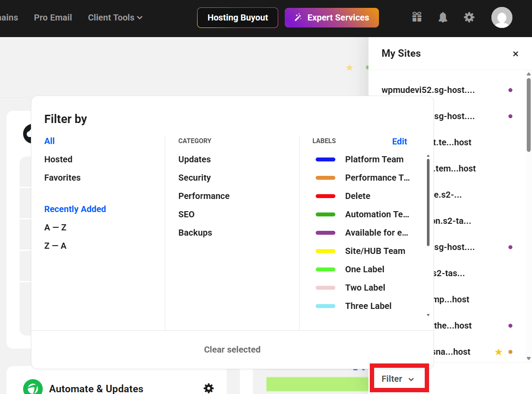
Task: Toggle the Site/HUB Team label filter
Action: (x=375, y=251)
